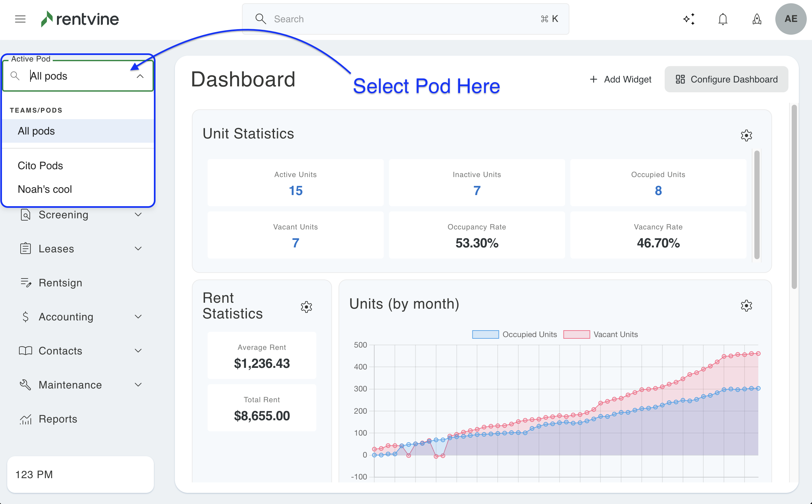The image size is (812, 504).
Task: Click the AI sparkle icon in the header
Action: pyautogui.click(x=689, y=19)
